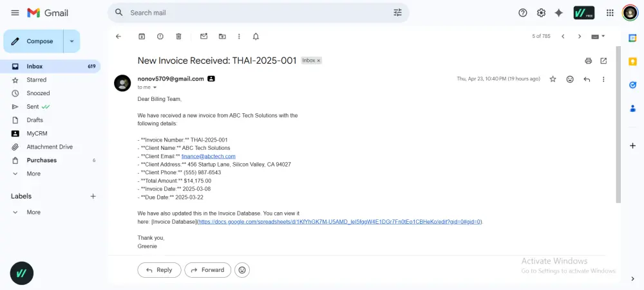This screenshot has width=644, height=290.
Task: Print the email
Action: tap(588, 60)
